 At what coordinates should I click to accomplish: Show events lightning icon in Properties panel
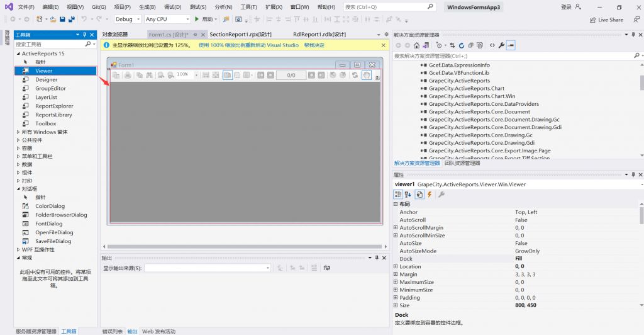[430, 195]
